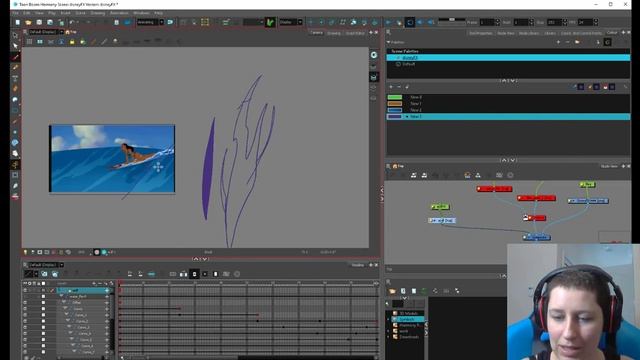Switch to the Node Library tab
The image size is (640, 360).
point(529,33)
